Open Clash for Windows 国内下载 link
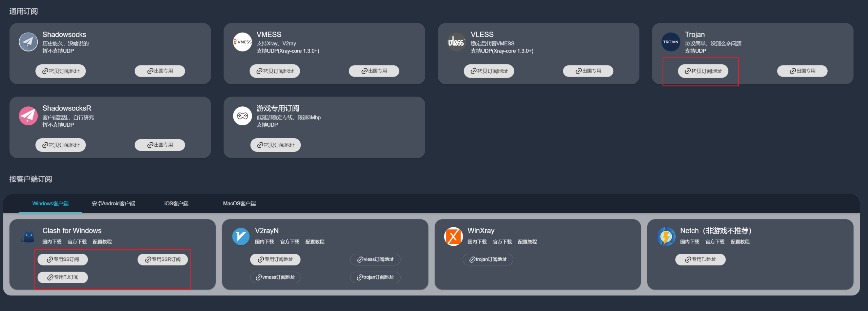 (52, 242)
